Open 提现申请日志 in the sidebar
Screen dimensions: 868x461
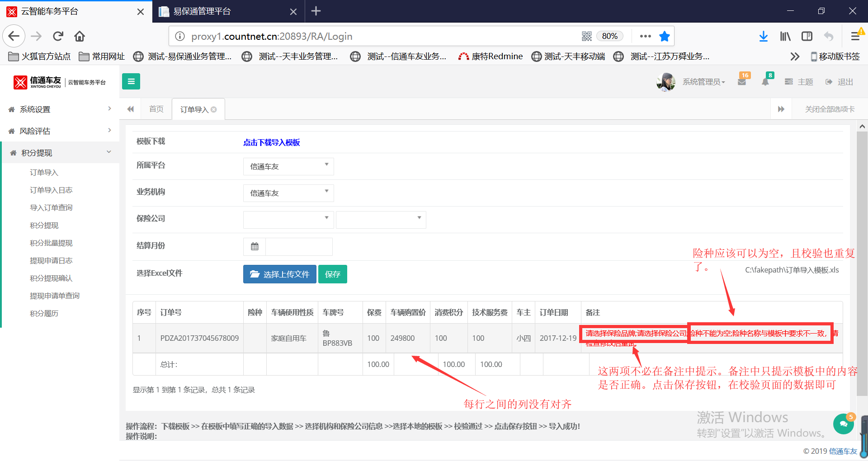(x=51, y=261)
